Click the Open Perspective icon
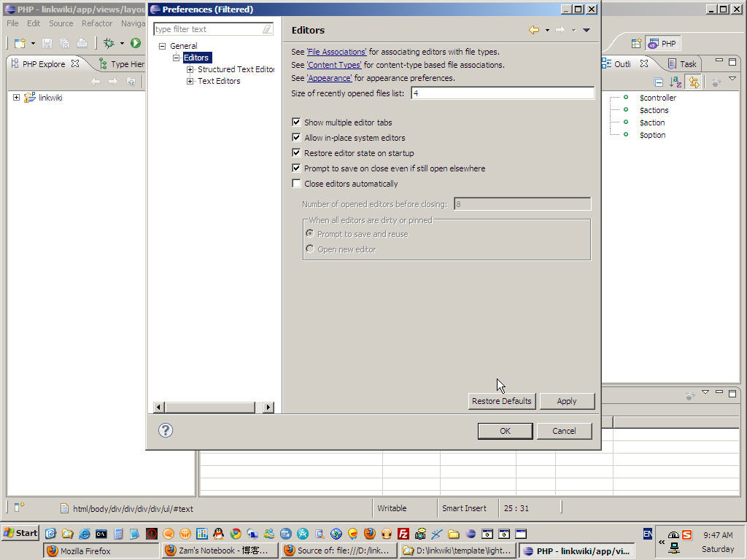The height and width of the screenshot is (560, 747). [x=636, y=43]
